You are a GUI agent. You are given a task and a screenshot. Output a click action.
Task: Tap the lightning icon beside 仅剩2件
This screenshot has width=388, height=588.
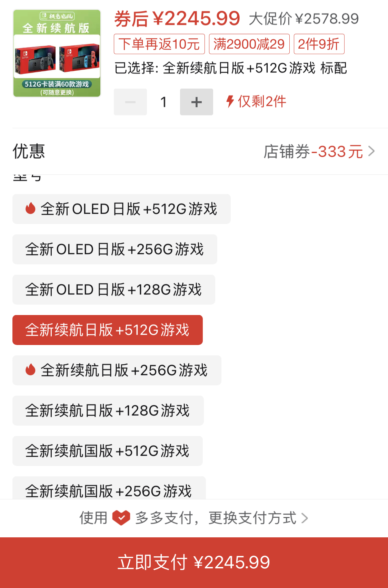(x=230, y=102)
